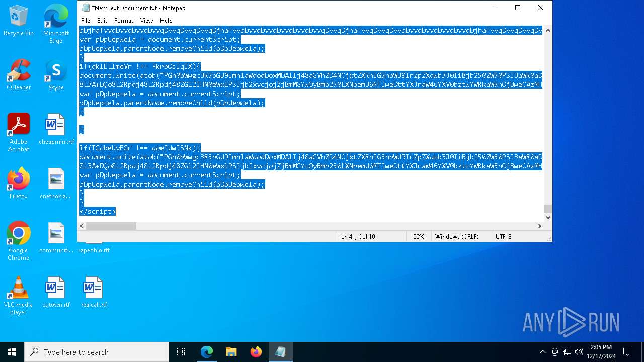Open the Windows Start menu
This screenshot has width=644, height=362.
click(x=12, y=352)
